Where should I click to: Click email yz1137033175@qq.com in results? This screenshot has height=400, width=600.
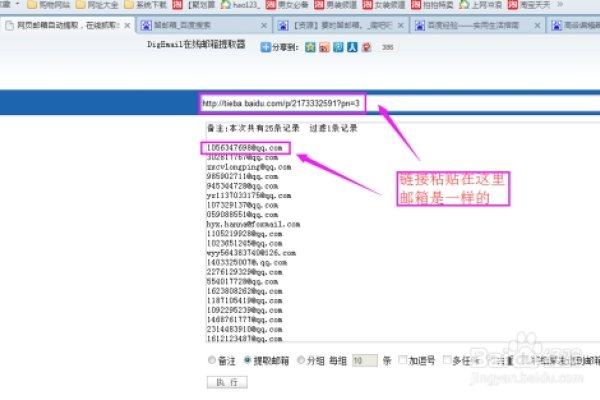(249, 196)
